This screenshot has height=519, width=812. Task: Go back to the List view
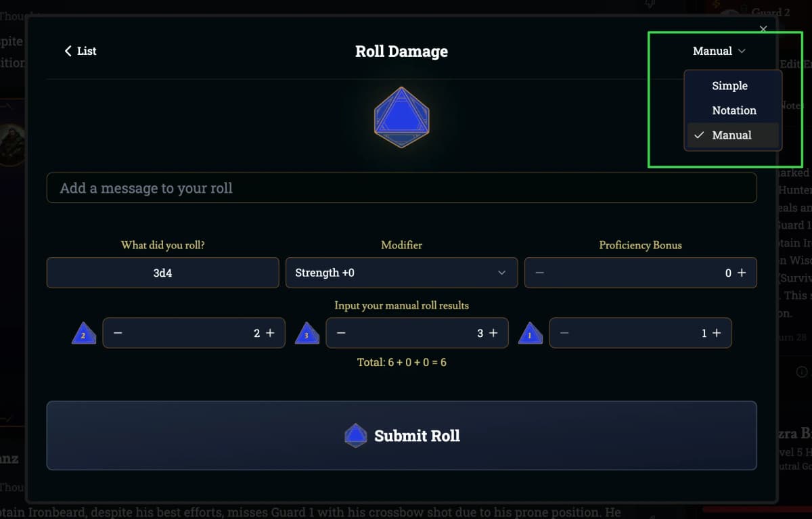click(x=81, y=51)
